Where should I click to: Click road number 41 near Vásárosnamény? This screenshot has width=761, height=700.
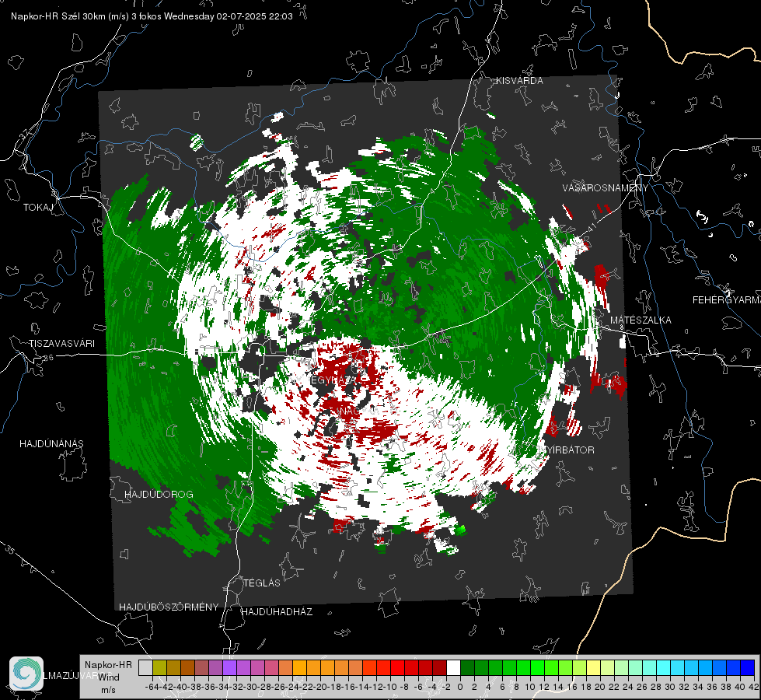point(591,227)
